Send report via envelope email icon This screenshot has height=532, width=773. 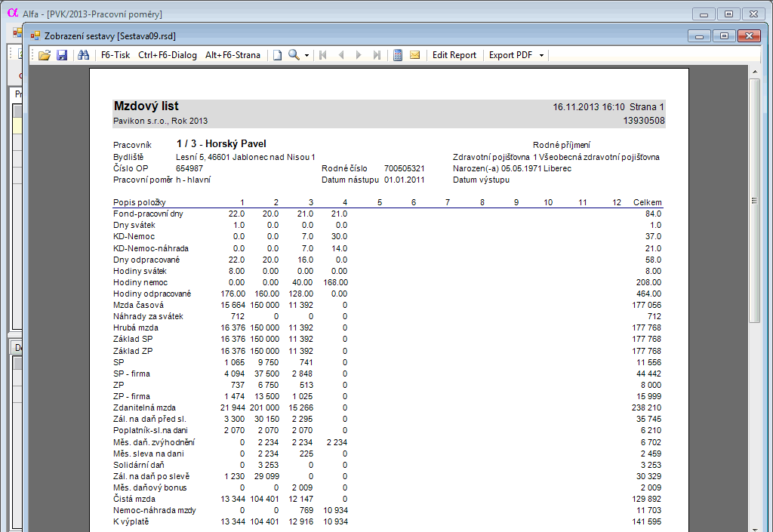[415, 55]
